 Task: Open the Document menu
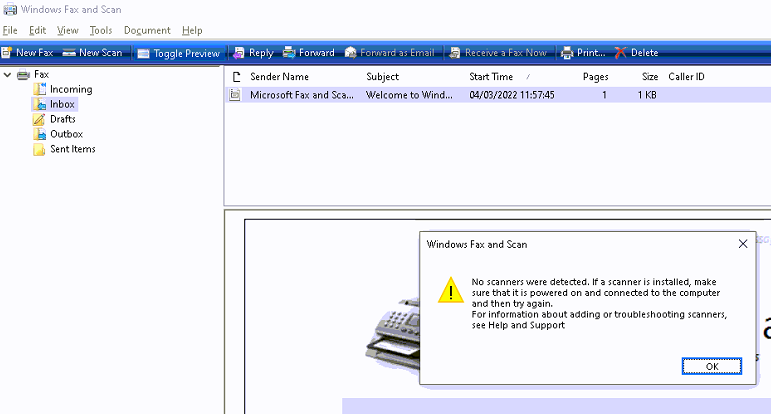(x=147, y=30)
